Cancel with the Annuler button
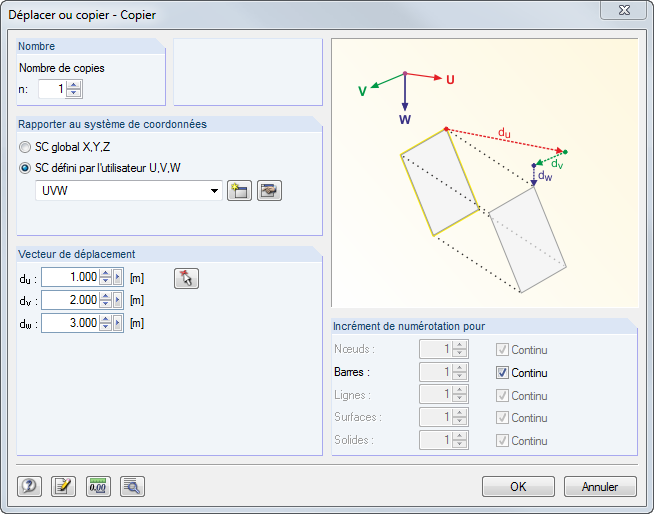Screen dimensions: 654x514 pyautogui.click(x=600, y=486)
